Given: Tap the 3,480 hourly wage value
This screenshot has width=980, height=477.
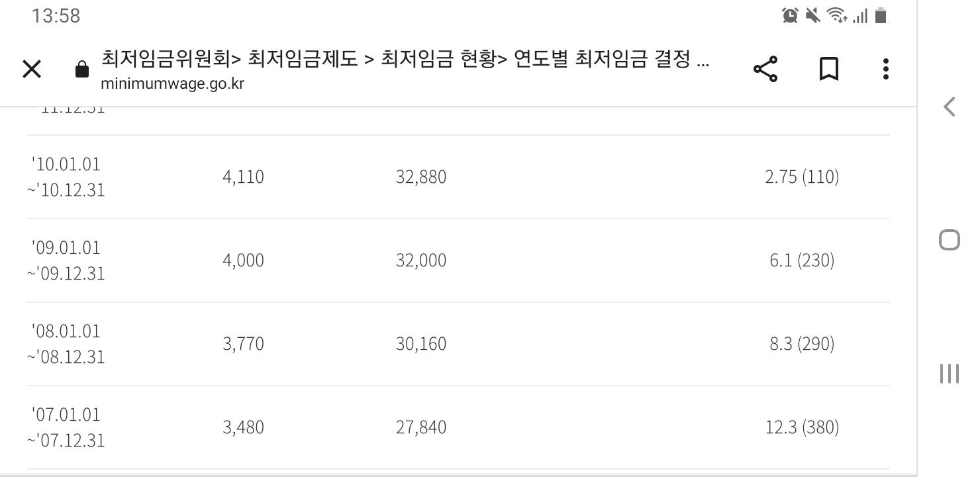Looking at the screenshot, I should coord(243,427).
